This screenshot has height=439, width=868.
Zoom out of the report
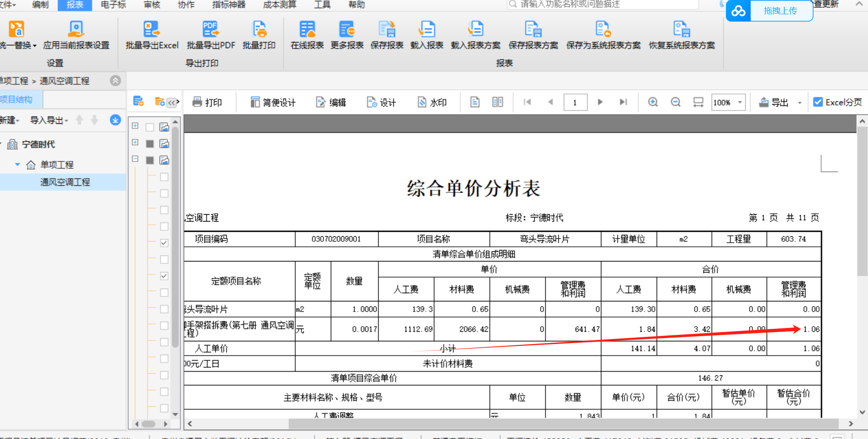676,102
